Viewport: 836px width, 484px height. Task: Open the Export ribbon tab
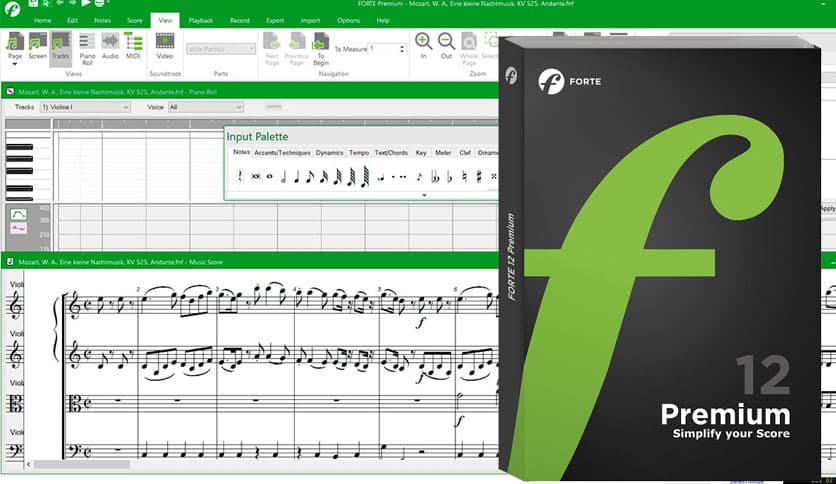[275, 20]
